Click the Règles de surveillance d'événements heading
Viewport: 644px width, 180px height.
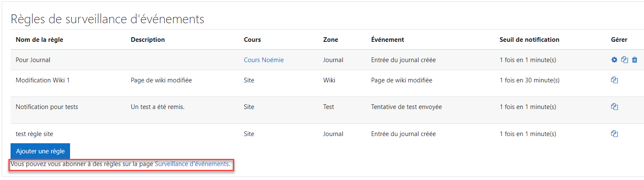point(107,19)
